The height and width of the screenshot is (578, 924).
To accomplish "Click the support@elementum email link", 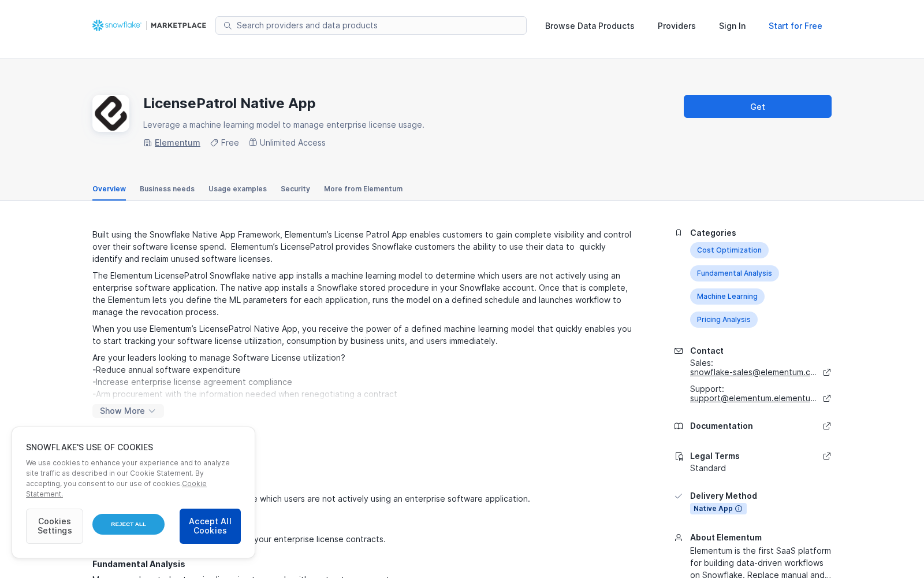I will pyautogui.click(x=753, y=398).
